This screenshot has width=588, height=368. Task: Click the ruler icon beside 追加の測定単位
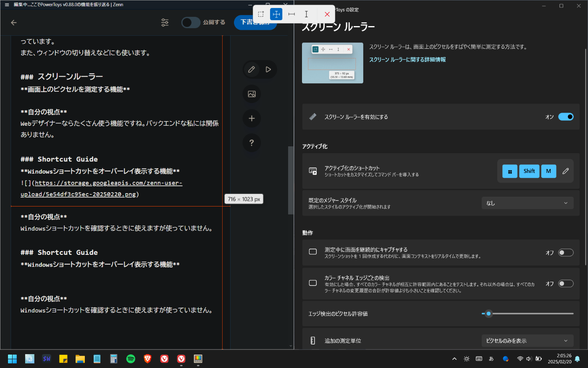[x=313, y=341]
